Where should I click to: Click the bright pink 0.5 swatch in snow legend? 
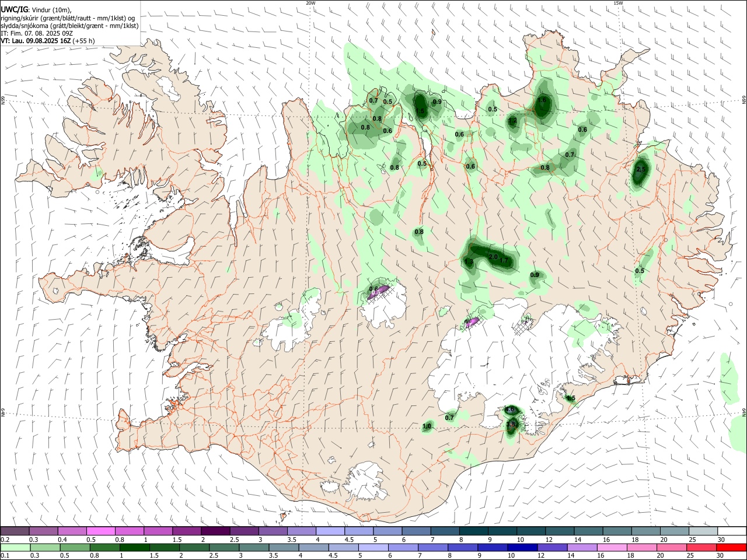(100, 531)
